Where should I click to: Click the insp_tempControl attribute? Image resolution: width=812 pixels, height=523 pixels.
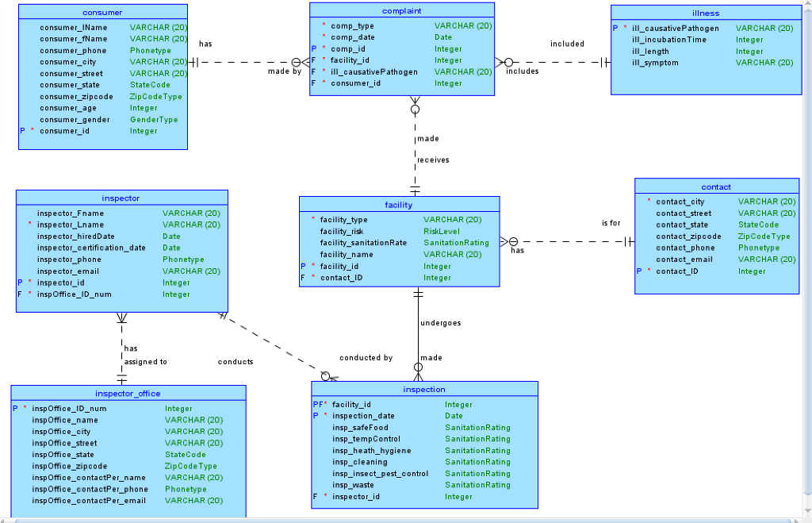coord(366,439)
